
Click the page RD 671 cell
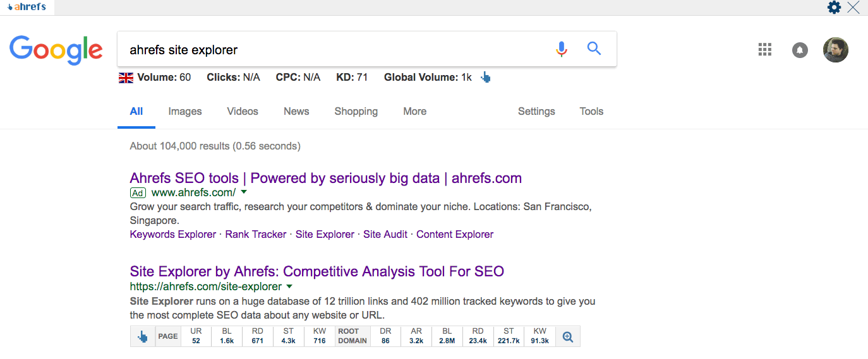click(x=258, y=336)
